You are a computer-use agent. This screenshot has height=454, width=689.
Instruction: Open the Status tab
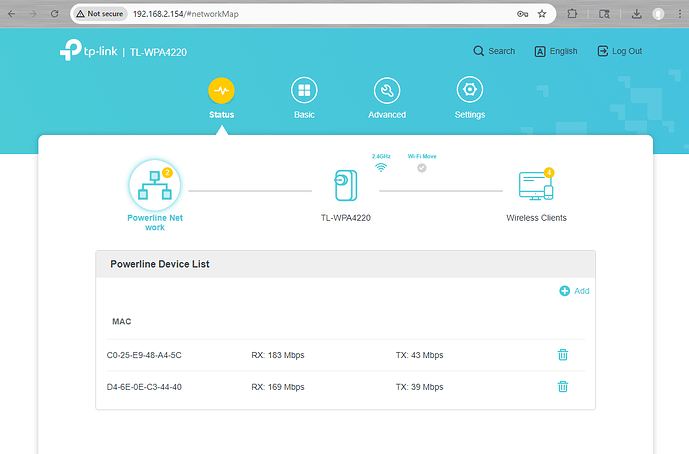click(x=221, y=98)
